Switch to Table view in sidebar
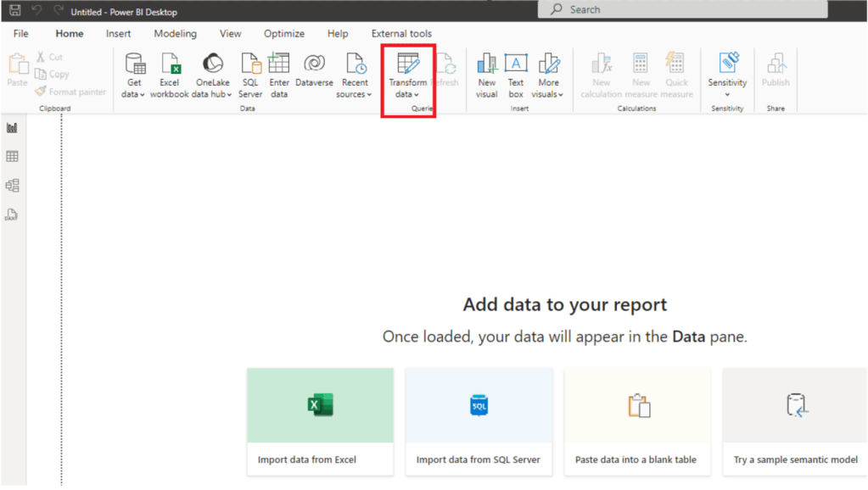 pyautogui.click(x=12, y=157)
